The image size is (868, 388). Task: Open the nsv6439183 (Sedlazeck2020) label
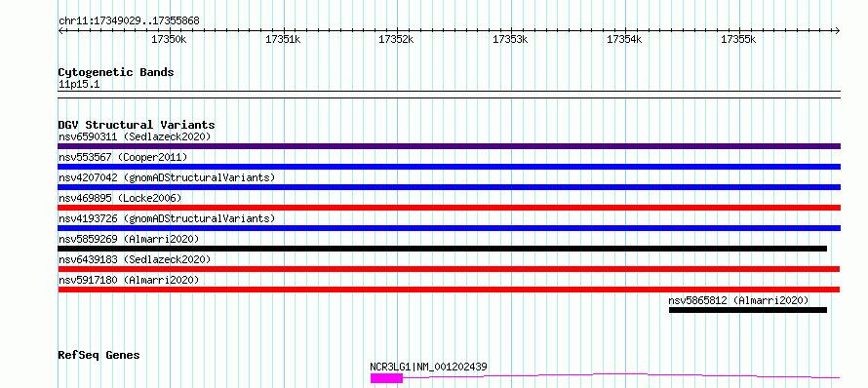135,259
